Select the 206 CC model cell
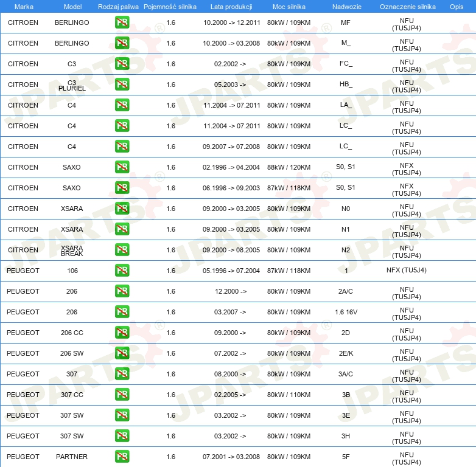This screenshot has height=467, width=476. tap(72, 333)
